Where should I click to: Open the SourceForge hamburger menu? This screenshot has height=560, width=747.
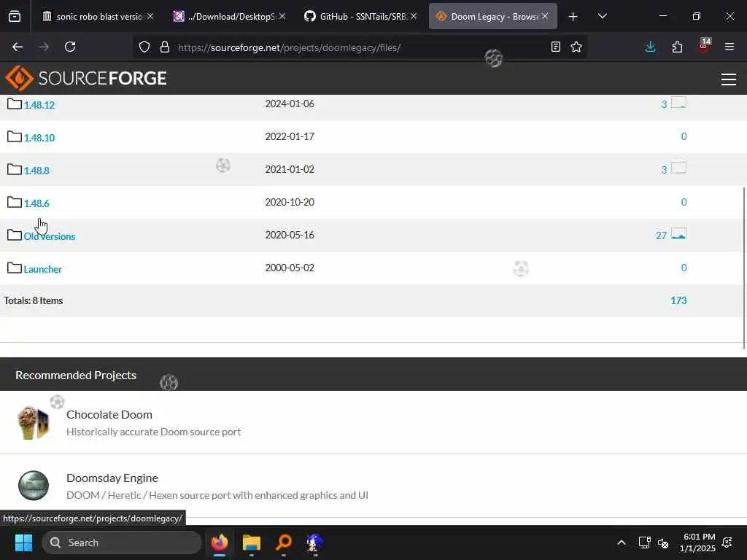(x=729, y=79)
